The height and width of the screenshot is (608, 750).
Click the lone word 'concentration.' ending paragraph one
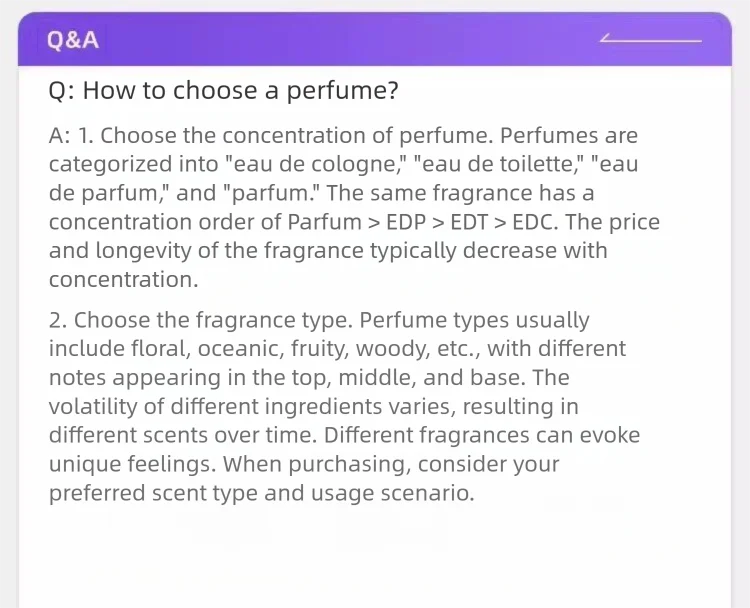[123, 280]
